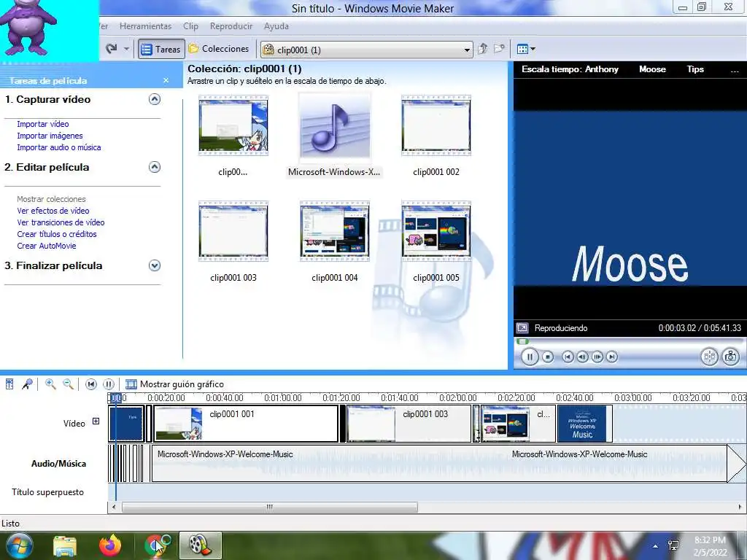Screen dimensions: 747x560
Task: Collapse the Capturar vídeo section
Action: 155,99
